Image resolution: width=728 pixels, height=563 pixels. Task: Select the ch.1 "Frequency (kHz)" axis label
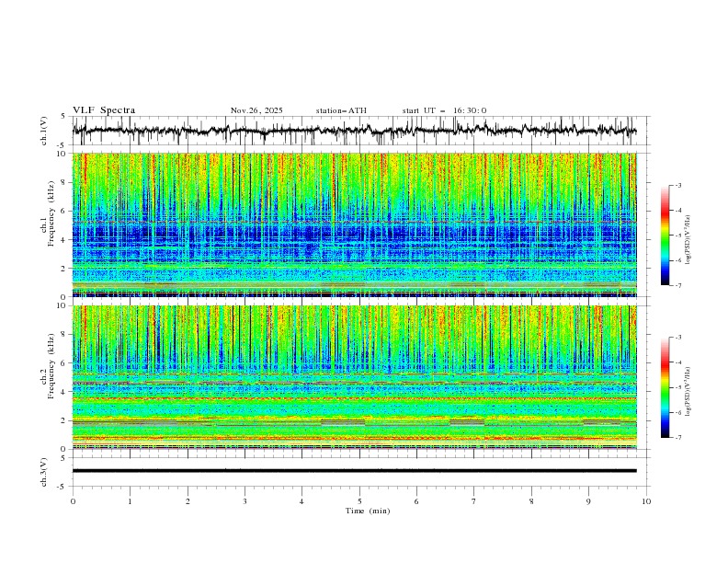point(51,213)
